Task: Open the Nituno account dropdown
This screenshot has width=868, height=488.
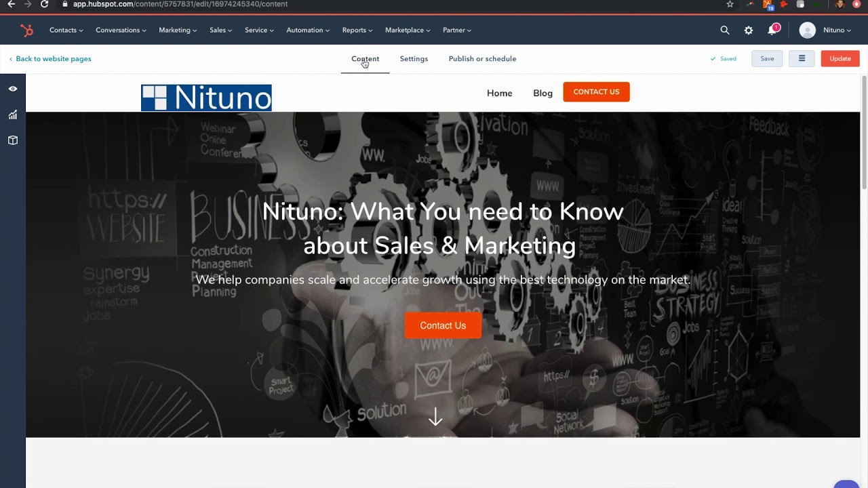Action: click(837, 30)
